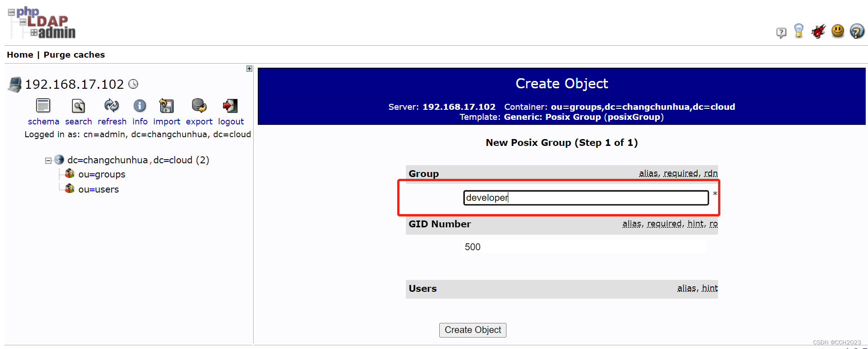Click the smiley donate icon
Screen dimensions: 868x349
[x=837, y=31]
